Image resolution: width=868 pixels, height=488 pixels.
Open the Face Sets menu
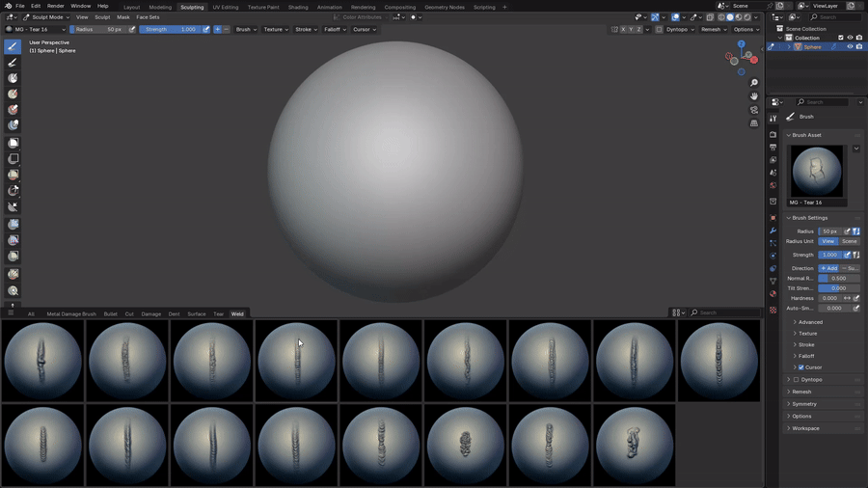click(148, 17)
